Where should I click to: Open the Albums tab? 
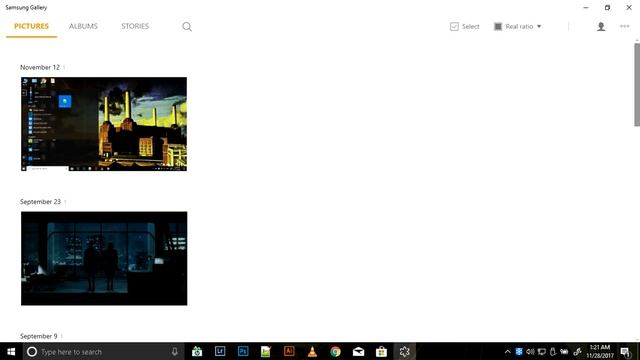(83, 26)
